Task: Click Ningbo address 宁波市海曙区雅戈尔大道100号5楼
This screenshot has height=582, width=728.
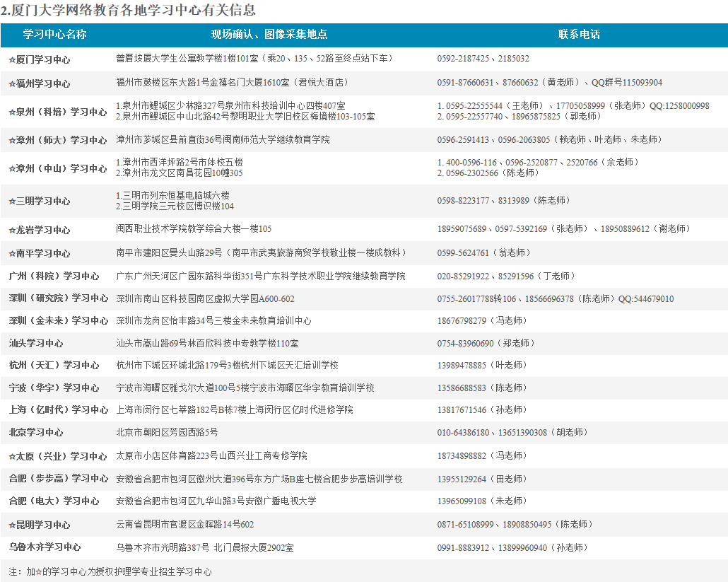Action: [x=245, y=388]
